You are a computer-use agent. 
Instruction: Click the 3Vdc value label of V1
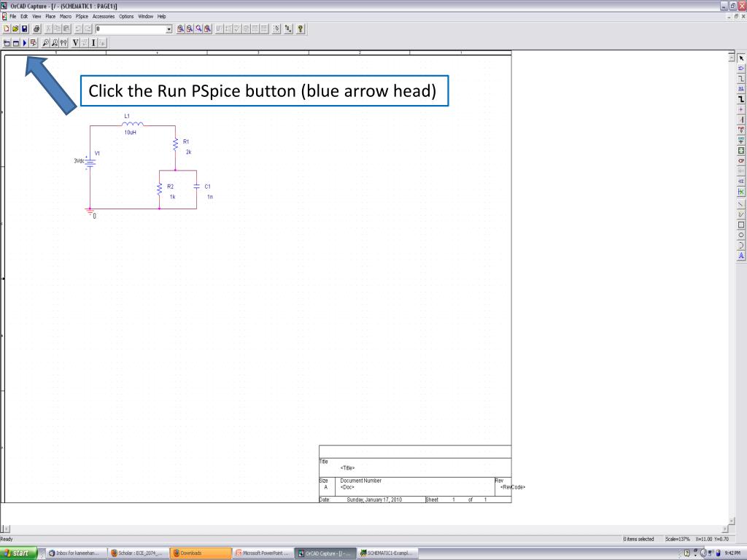point(79,161)
